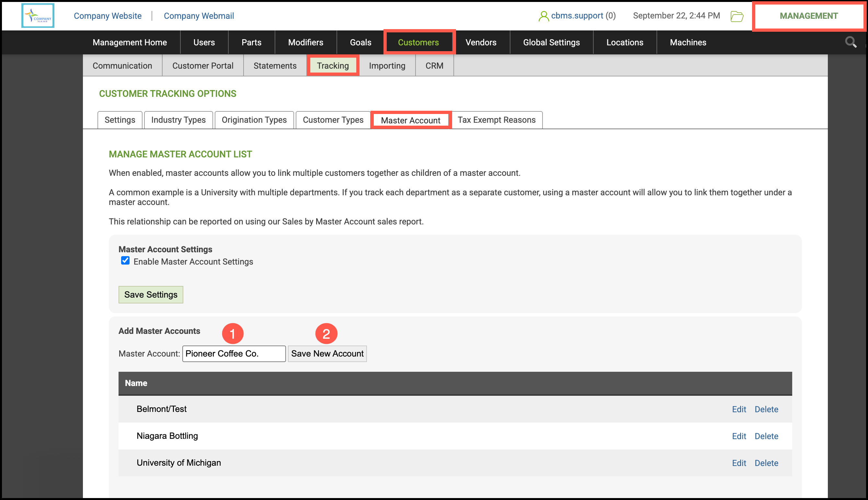Switch to Tax Exempt Reasons tab
868x500 pixels.
click(496, 120)
